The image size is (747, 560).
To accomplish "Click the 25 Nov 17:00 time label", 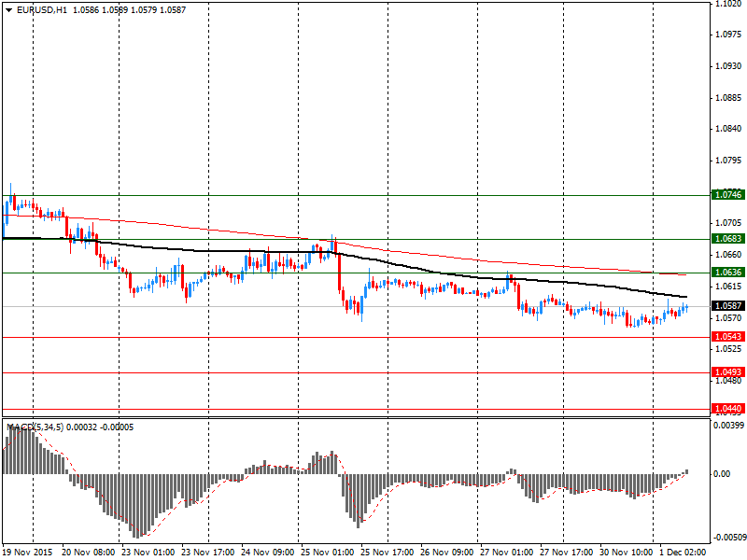I will [x=388, y=553].
